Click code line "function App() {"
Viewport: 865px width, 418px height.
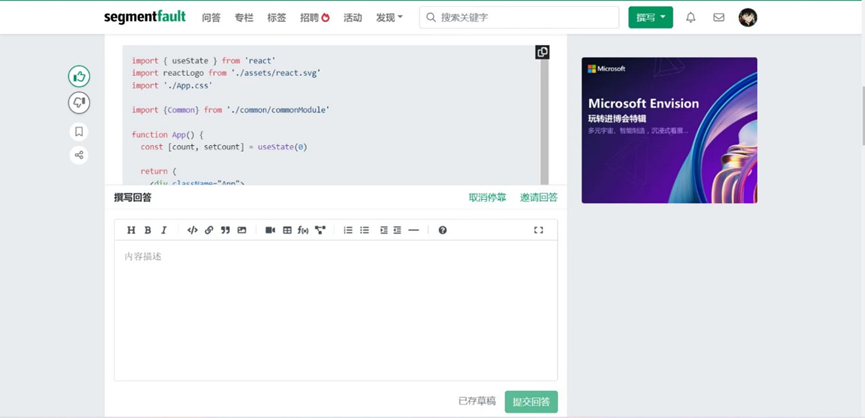click(x=168, y=135)
